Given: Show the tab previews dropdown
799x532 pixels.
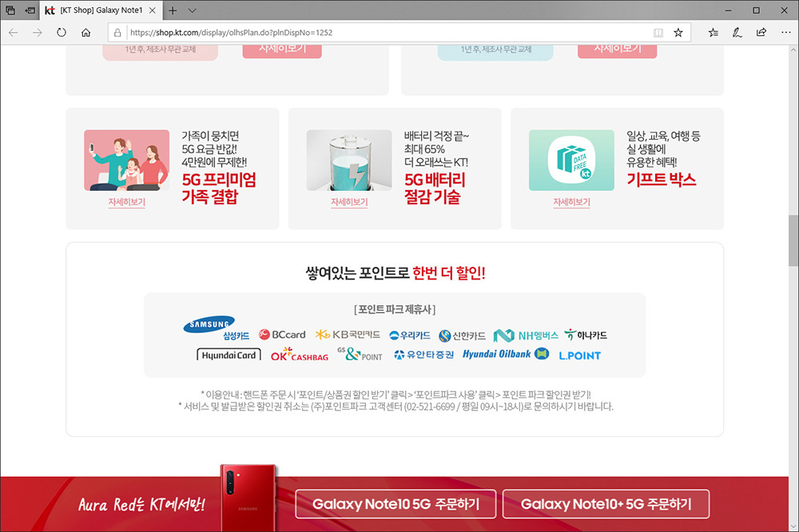Looking at the screenshot, I should pyautogui.click(x=192, y=10).
